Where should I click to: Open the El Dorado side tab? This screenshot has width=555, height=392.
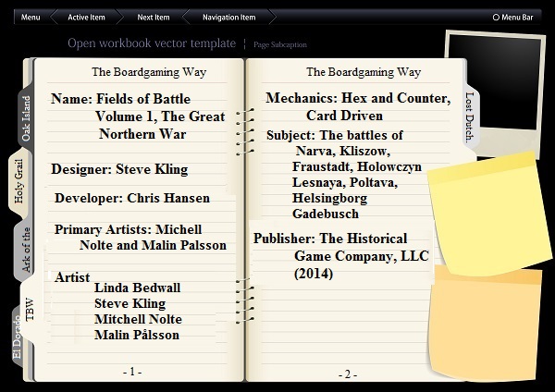17,337
